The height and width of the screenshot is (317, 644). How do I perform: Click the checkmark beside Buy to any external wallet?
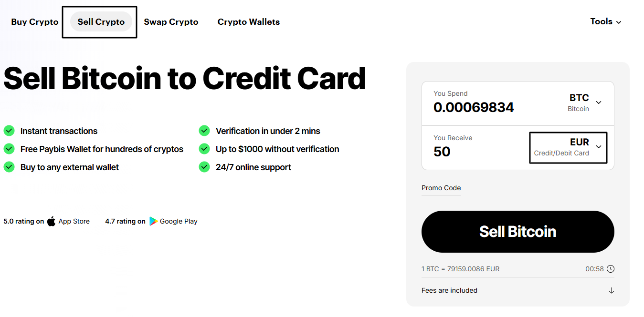tap(9, 167)
